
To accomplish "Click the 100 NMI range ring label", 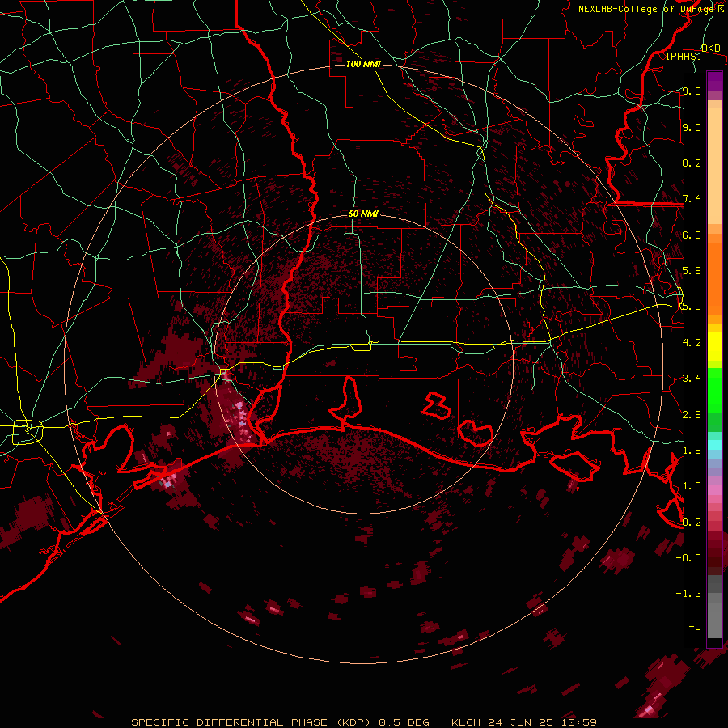I will [363, 64].
